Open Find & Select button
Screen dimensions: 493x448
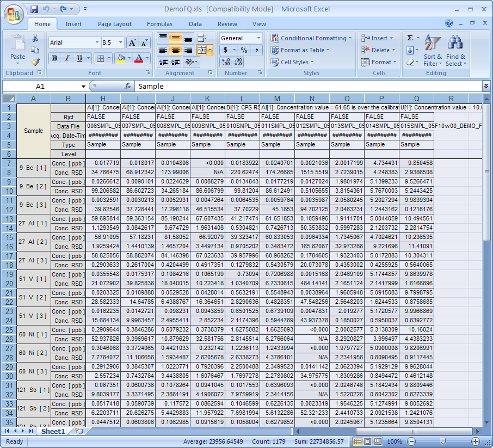pos(455,50)
